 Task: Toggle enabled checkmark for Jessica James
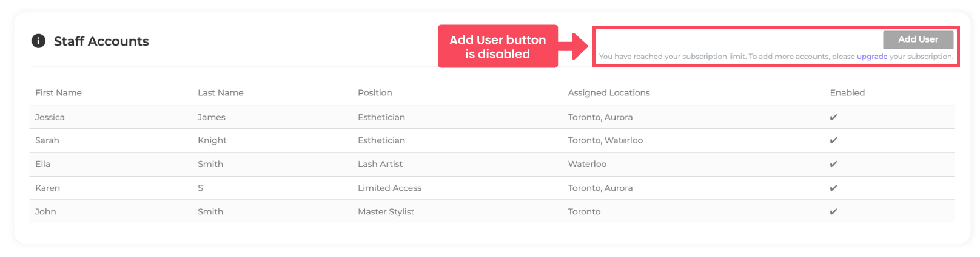[x=833, y=117]
